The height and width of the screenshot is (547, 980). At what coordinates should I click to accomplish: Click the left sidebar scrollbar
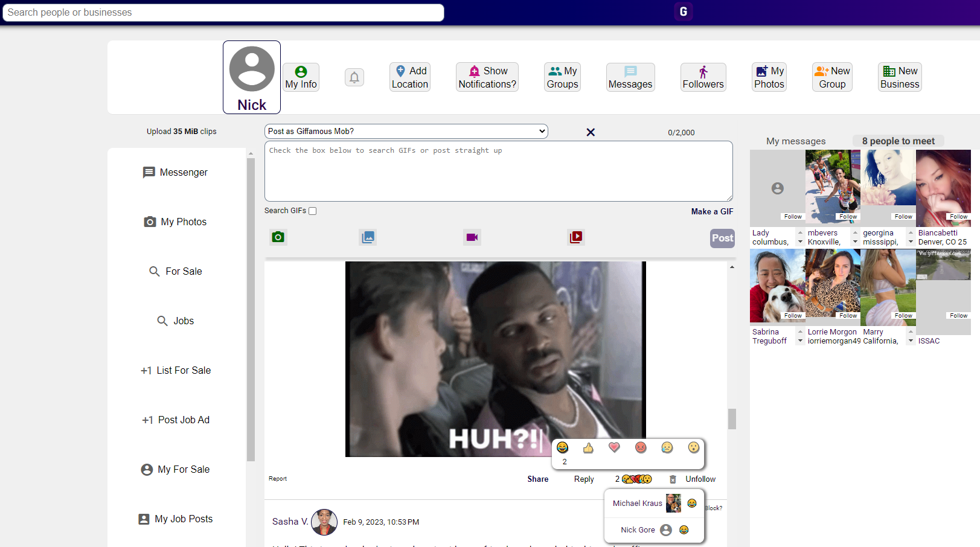click(251, 309)
